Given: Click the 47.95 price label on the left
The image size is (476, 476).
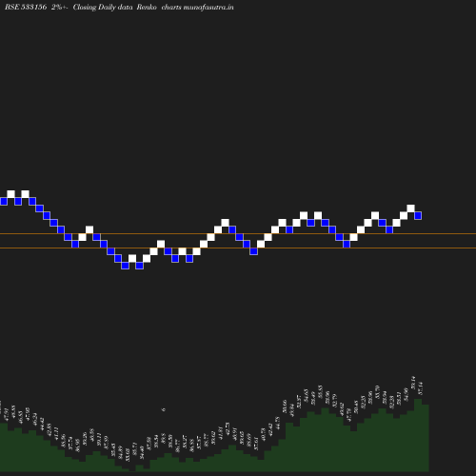Looking at the screenshot, I should tap(28, 414).
